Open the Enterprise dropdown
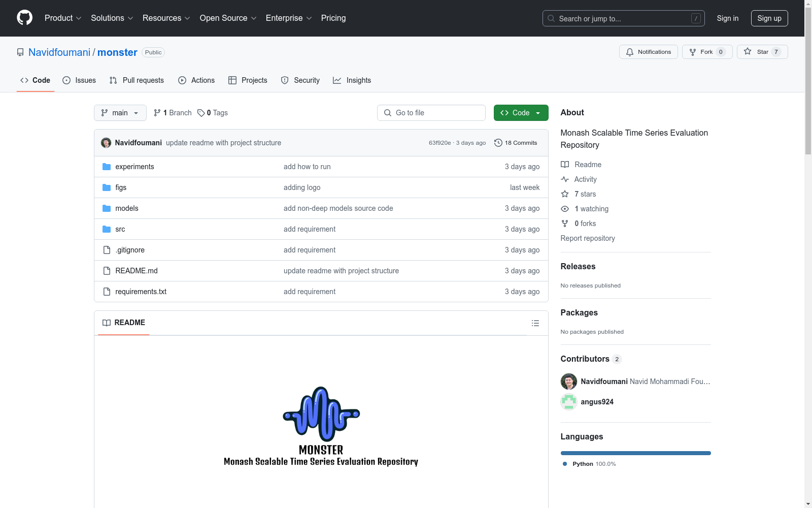Screen dimensions: 812x508 [289, 18]
